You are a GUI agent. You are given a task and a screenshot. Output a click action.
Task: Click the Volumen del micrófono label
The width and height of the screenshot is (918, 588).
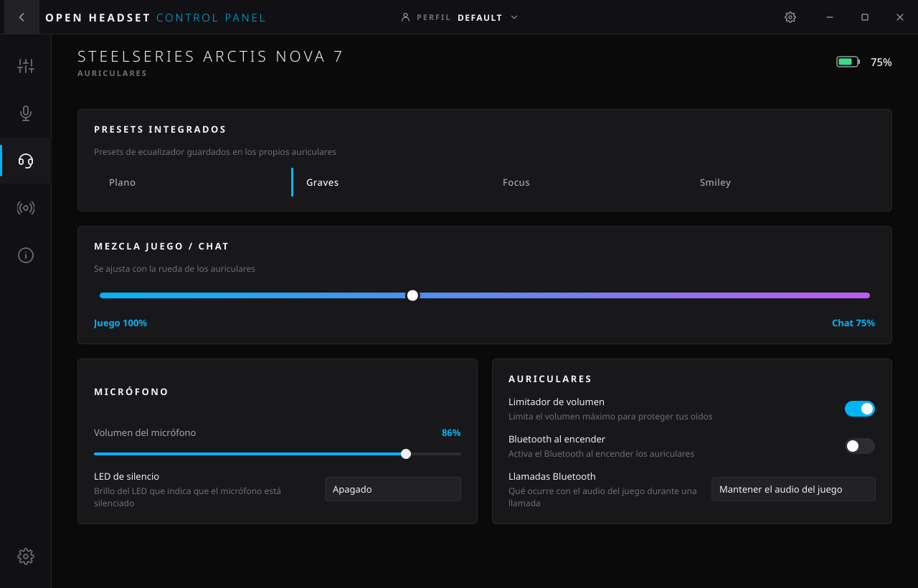pyautogui.click(x=145, y=433)
